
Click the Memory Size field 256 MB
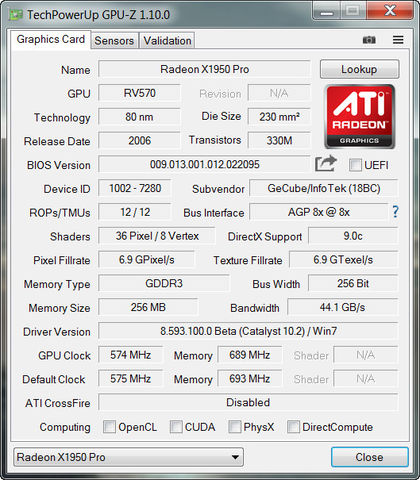[x=148, y=307]
